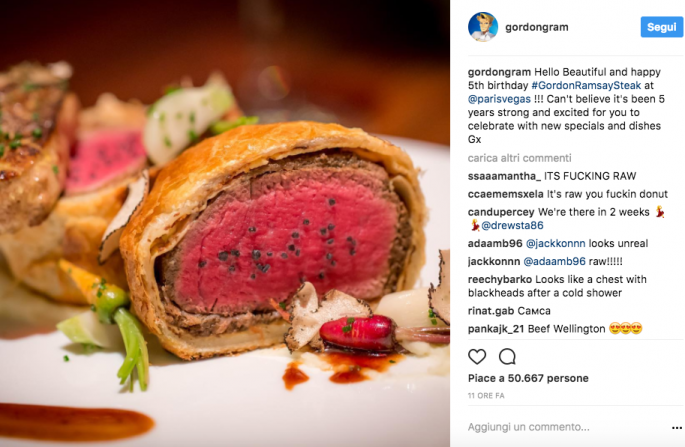This screenshot has width=685, height=447.
Task: Open the comment speech bubble icon
Action: [x=507, y=357]
